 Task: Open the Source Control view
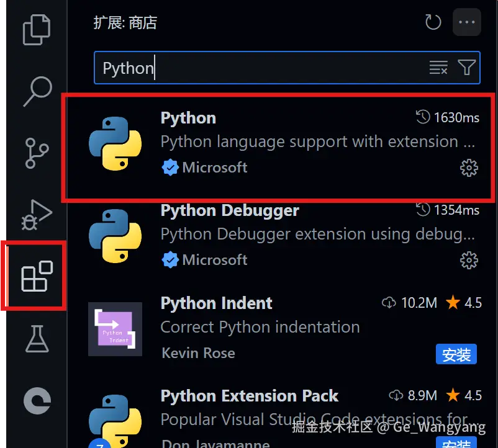37,153
